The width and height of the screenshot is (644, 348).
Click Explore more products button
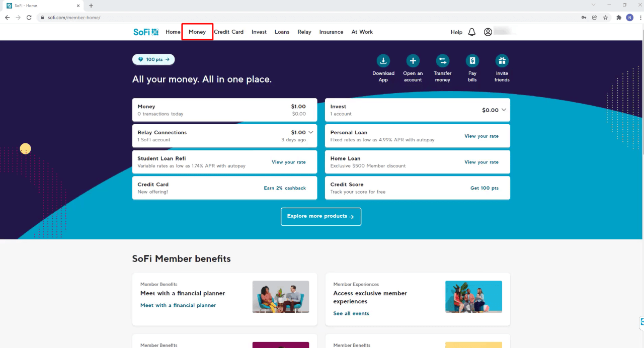tap(321, 216)
